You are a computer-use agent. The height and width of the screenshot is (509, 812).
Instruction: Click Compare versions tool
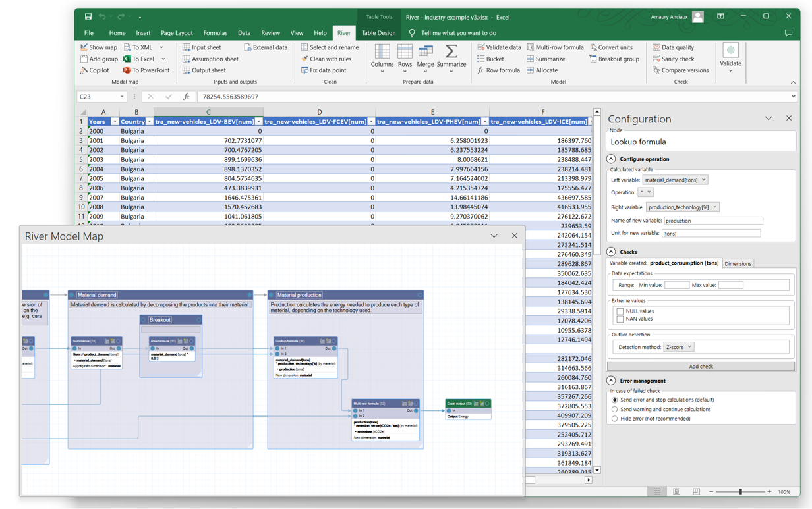pyautogui.click(x=680, y=70)
